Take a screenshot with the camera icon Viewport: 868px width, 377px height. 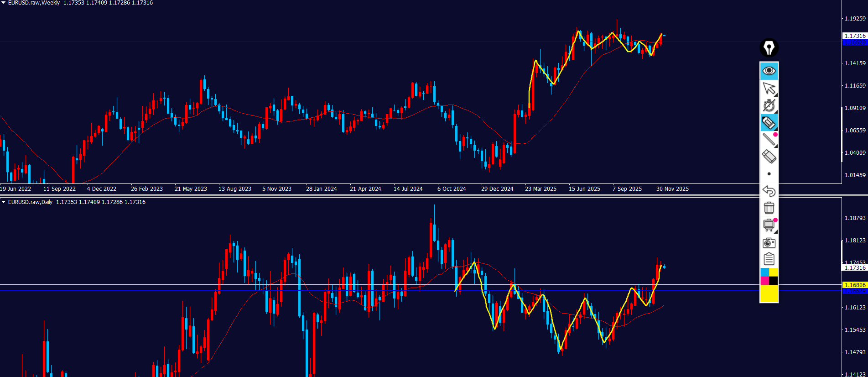pyautogui.click(x=769, y=243)
